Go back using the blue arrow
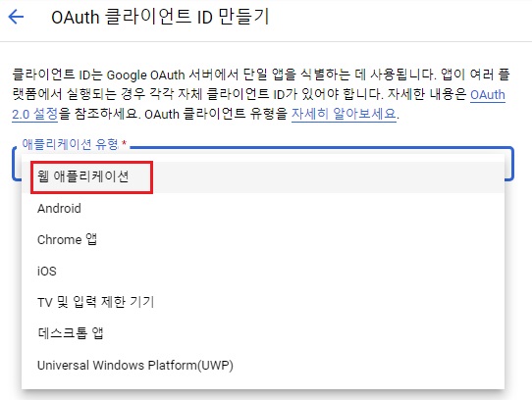Viewport: 532px width, 400px height. coord(16,17)
